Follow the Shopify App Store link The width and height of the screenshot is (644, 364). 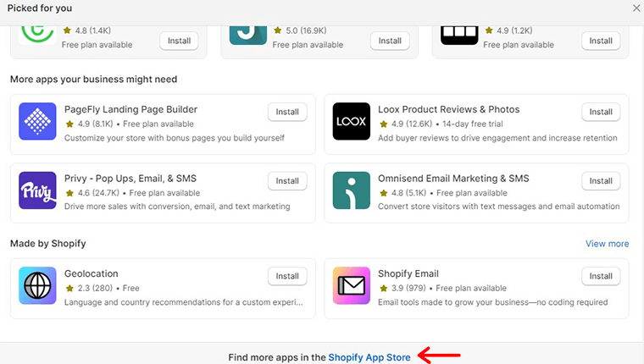[x=369, y=357]
